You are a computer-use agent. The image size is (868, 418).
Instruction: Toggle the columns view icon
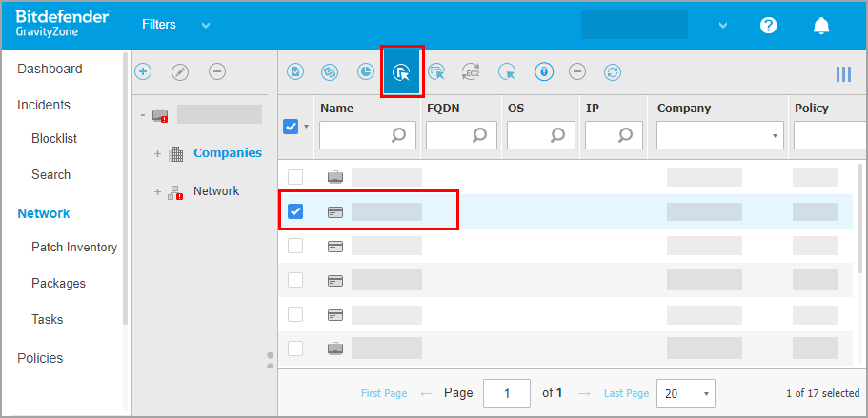tap(843, 74)
